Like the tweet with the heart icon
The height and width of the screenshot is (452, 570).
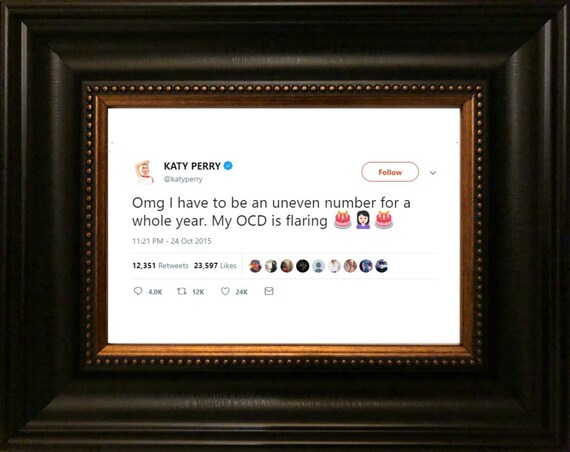click(225, 291)
